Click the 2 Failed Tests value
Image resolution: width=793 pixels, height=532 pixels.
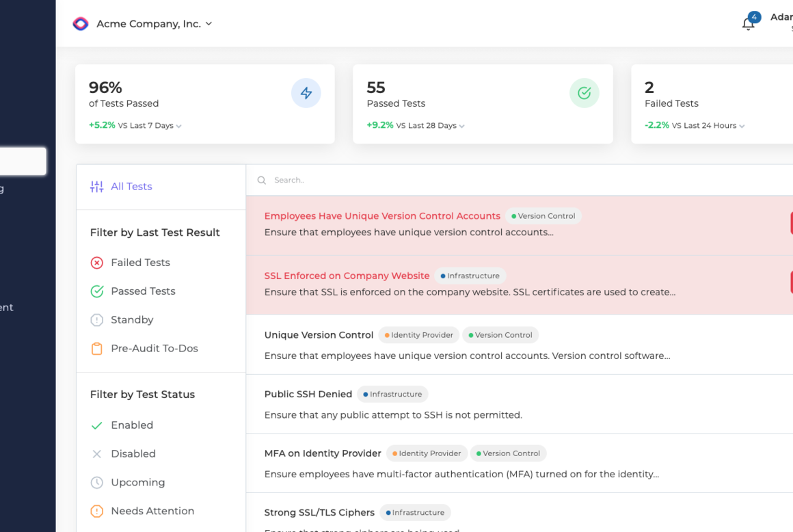pyautogui.click(x=649, y=88)
